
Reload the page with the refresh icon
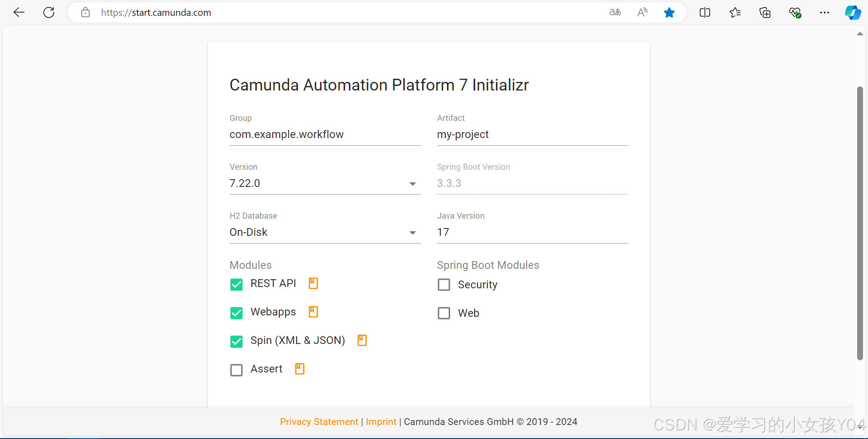pyautogui.click(x=48, y=12)
